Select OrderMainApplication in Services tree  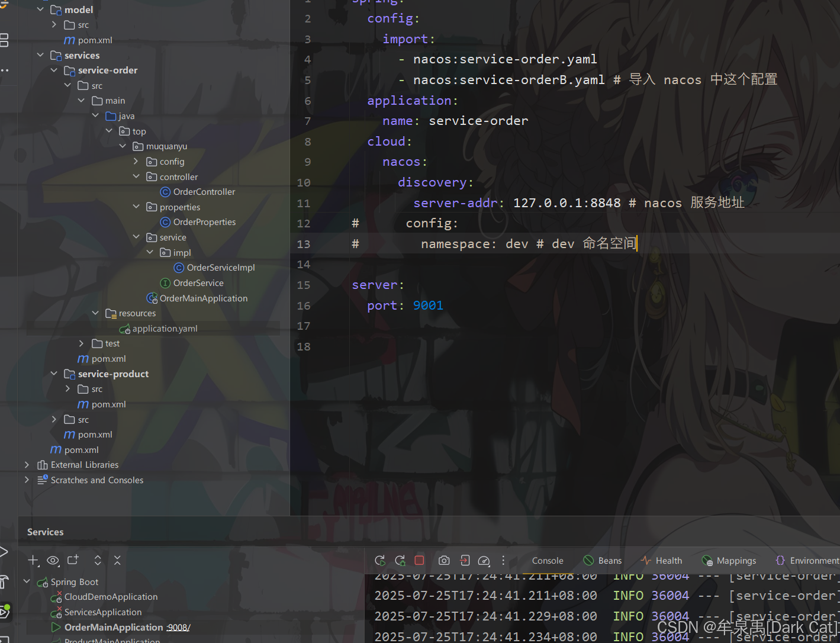[x=114, y=628]
